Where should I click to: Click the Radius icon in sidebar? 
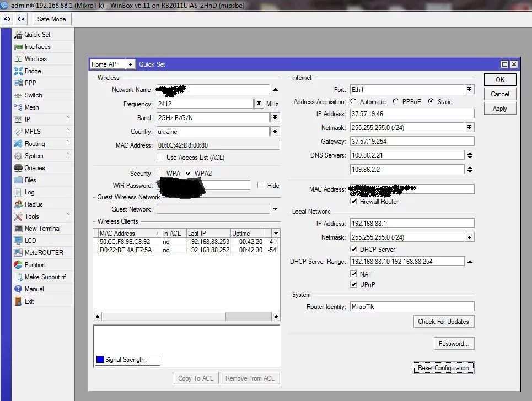pos(18,204)
